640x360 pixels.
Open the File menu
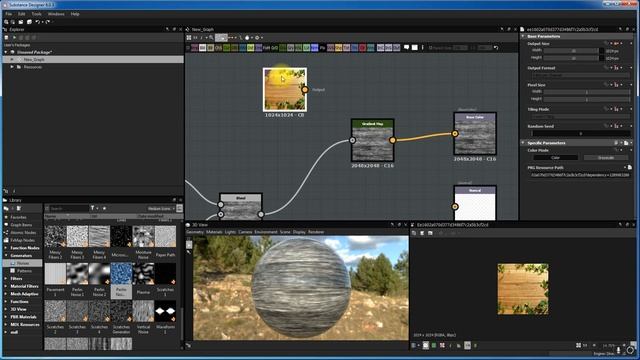click(x=8, y=14)
